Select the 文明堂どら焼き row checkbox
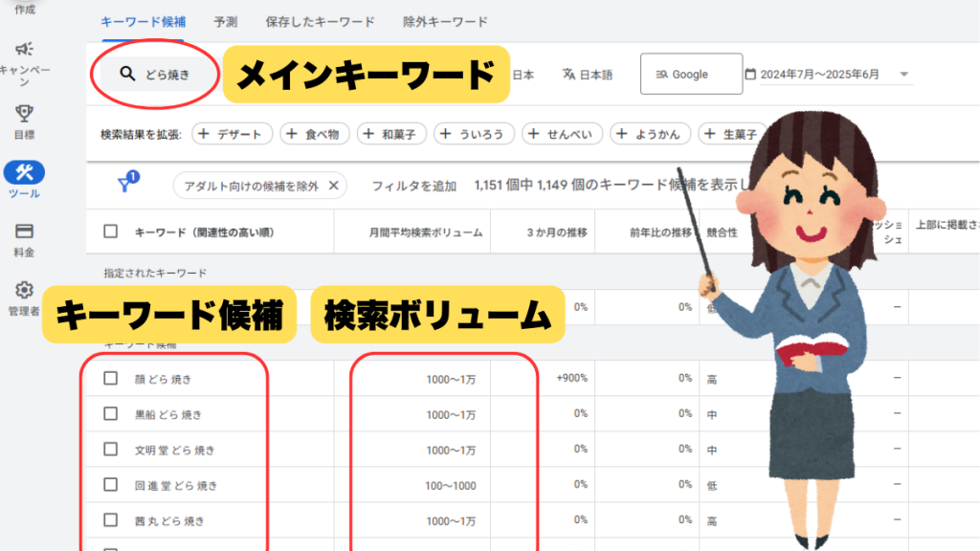 coord(111,450)
